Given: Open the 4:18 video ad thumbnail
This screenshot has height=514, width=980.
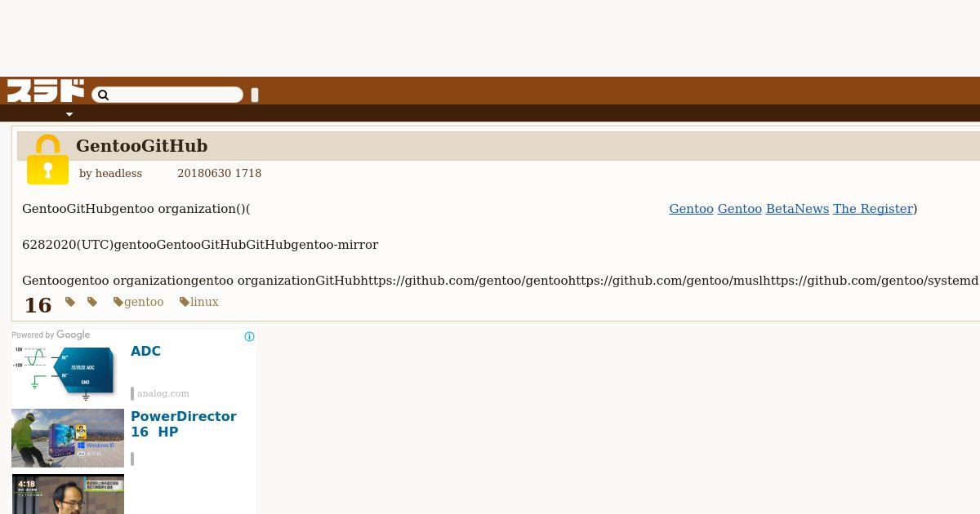Looking at the screenshot, I should coord(68,494).
